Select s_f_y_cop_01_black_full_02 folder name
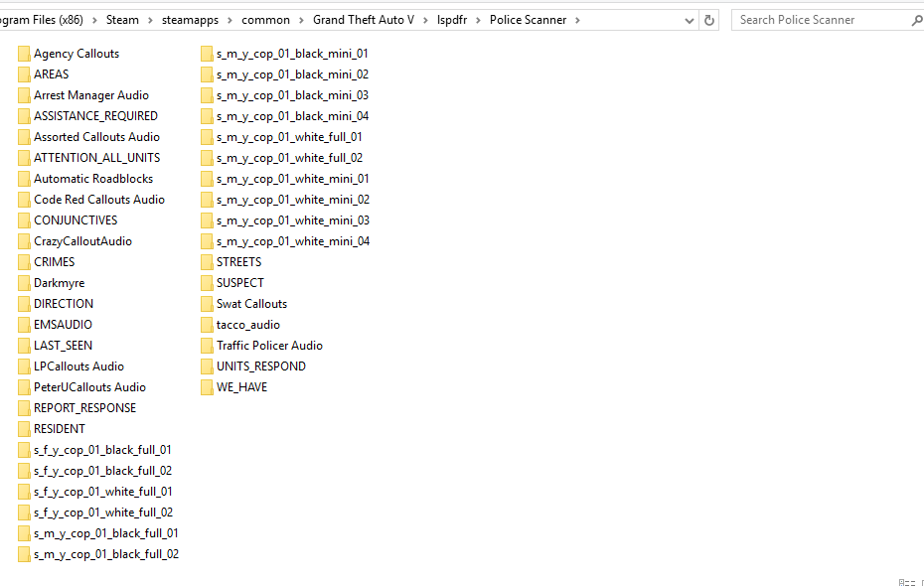This screenshot has height=586, width=924. coord(103,471)
